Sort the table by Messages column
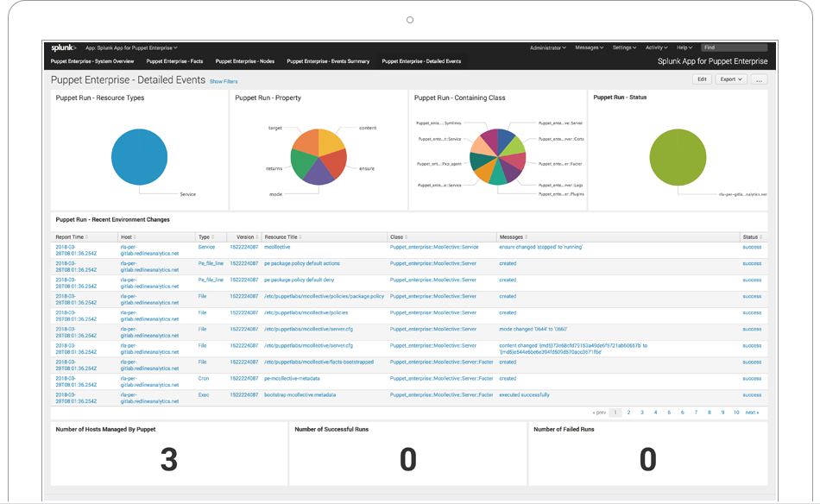Viewport: 820px width, 504px height. [x=513, y=237]
